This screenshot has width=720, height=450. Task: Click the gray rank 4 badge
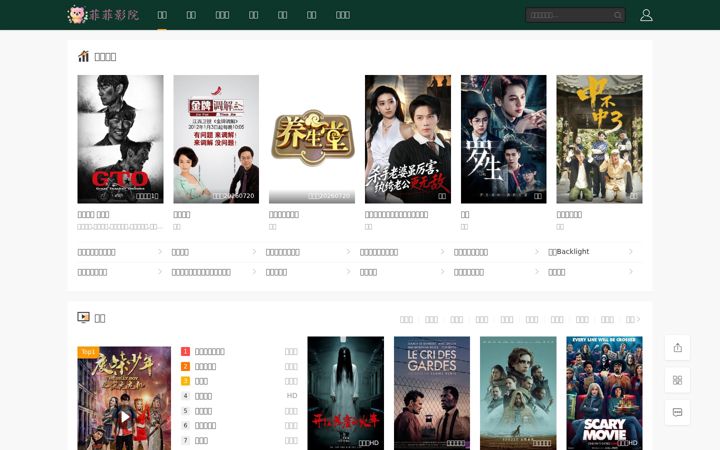[186, 395]
